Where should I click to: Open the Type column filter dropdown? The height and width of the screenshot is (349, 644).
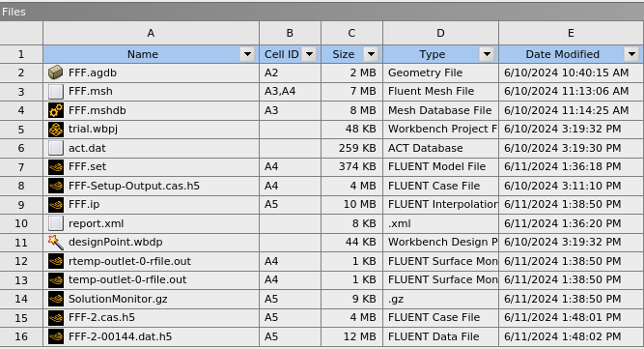pyautogui.click(x=487, y=54)
